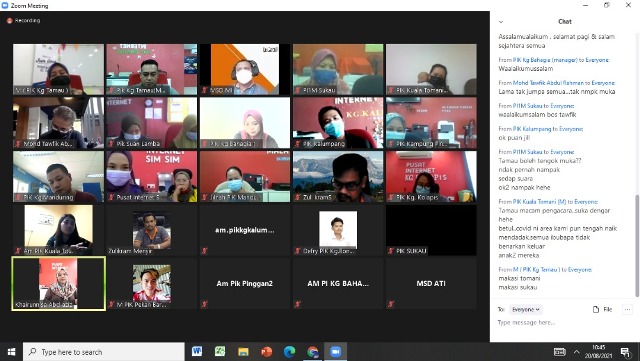The image size is (640, 361).
Task: Open Excel from the taskbar
Action: 220,352
